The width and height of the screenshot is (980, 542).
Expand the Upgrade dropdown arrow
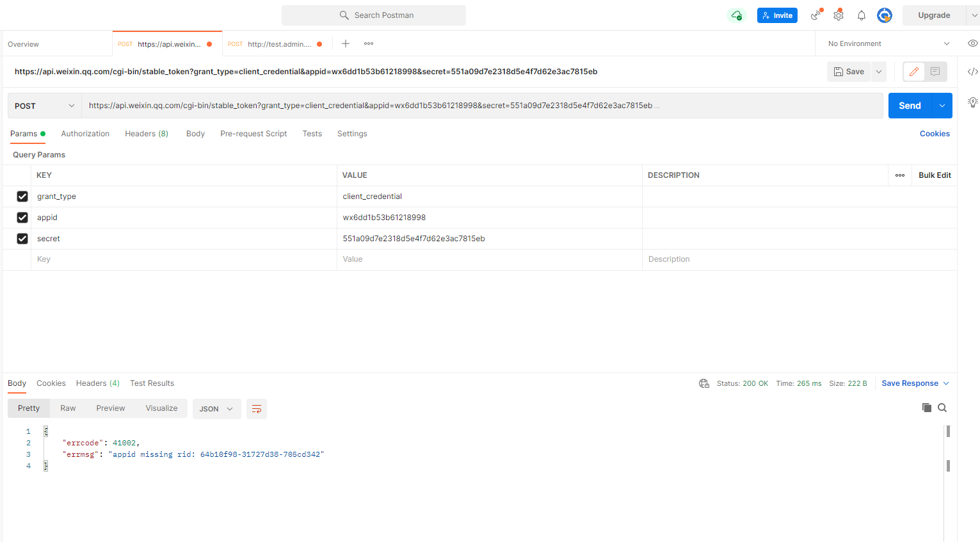974,15
